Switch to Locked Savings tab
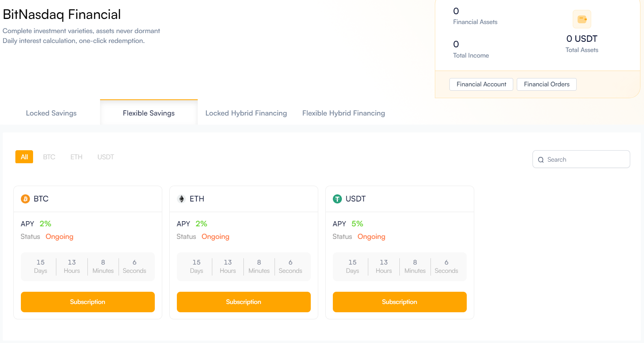 (51, 113)
